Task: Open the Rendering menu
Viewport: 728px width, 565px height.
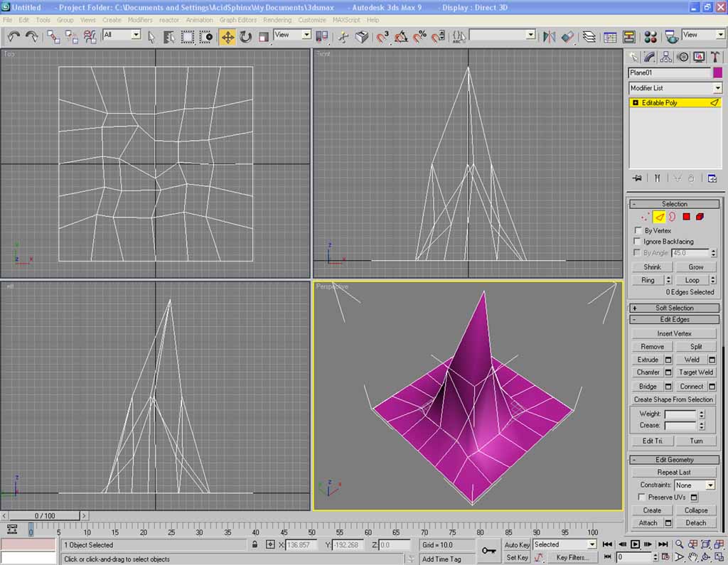Action: tap(277, 20)
